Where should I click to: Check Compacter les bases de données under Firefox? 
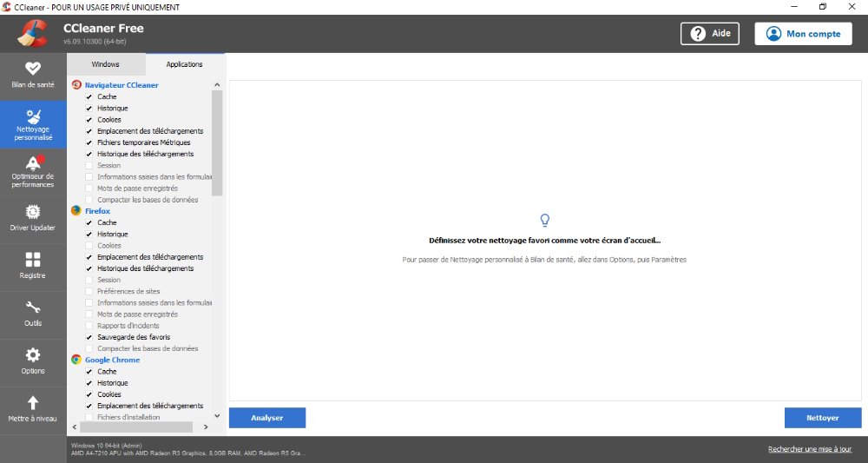(89, 348)
